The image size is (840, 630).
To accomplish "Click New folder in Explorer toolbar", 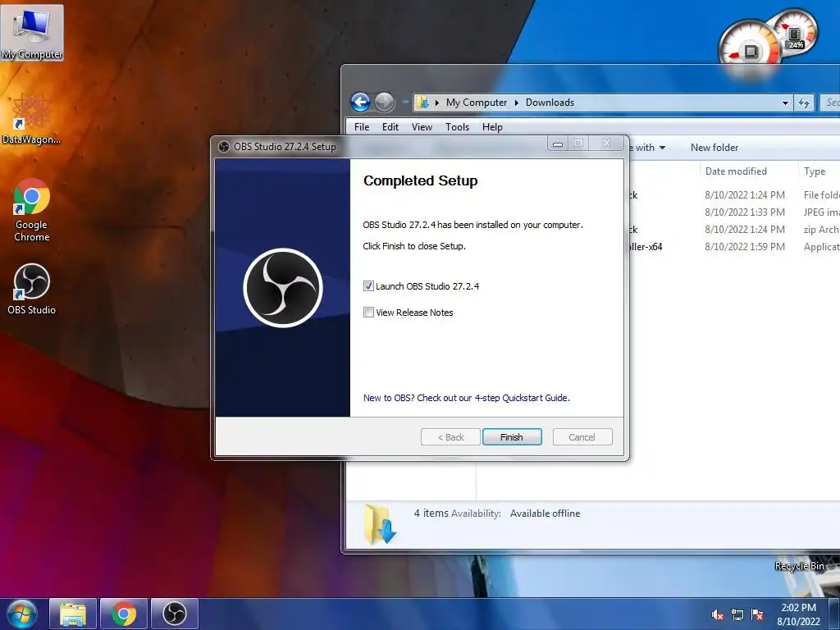I will tap(714, 148).
